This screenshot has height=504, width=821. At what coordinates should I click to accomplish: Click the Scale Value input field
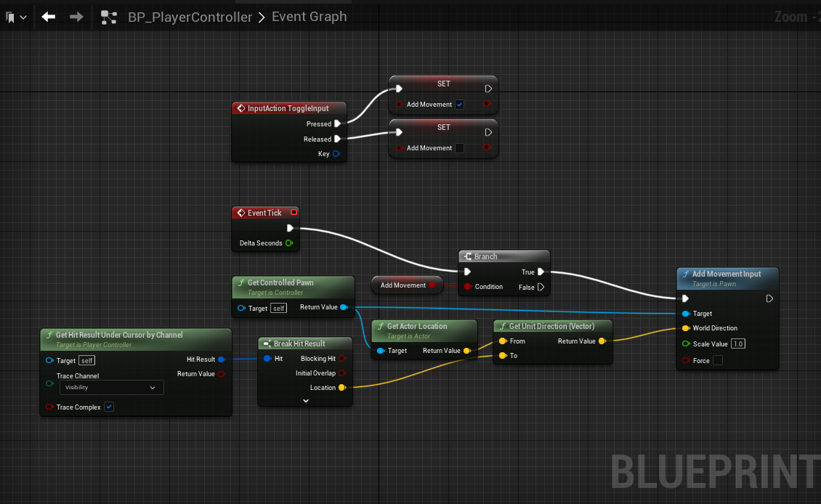pos(738,344)
